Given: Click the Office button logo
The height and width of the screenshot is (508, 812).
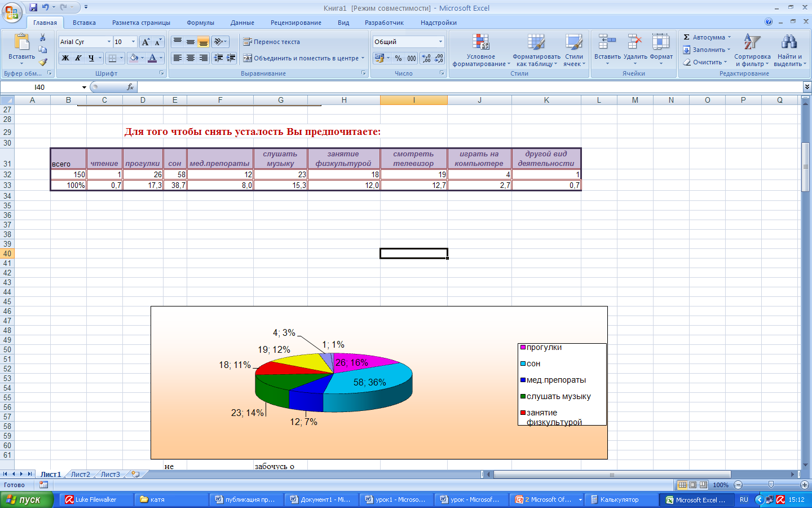Looking at the screenshot, I should pyautogui.click(x=12, y=12).
